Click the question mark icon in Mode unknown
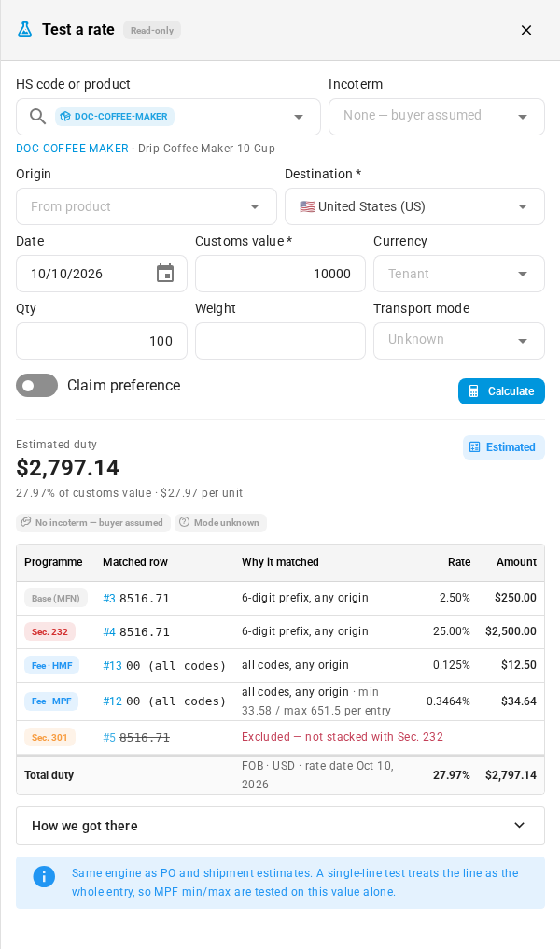Image resolution: width=560 pixels, height=949 pixels. click(185, 522)
